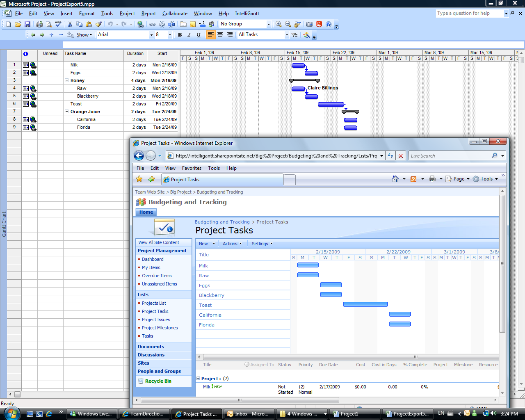Collapse the Project group in SharePoint list
Image resolution: width=525 pixels, height=420 pixels.
pos(199,379)
